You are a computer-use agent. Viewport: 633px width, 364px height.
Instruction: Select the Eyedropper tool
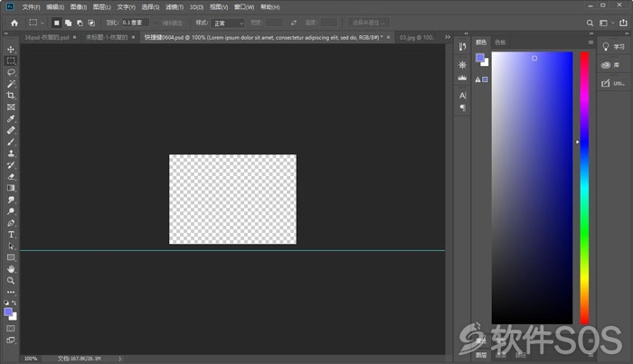11,118
